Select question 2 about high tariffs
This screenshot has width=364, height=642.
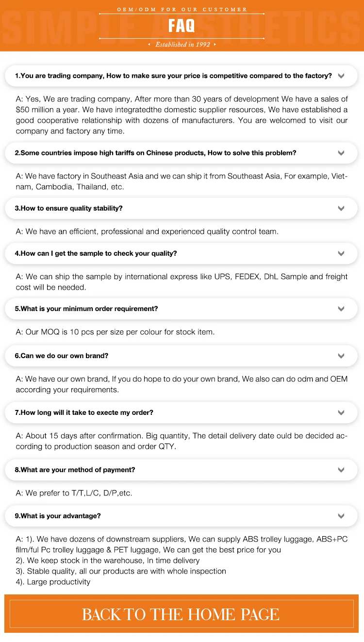pos(155,153)
